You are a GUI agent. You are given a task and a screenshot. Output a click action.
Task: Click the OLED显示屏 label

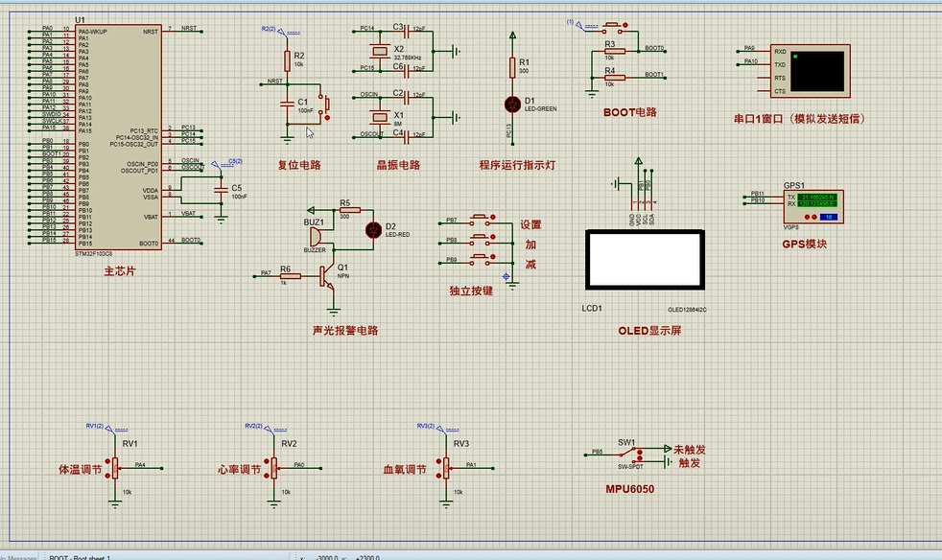click(649, 331)
